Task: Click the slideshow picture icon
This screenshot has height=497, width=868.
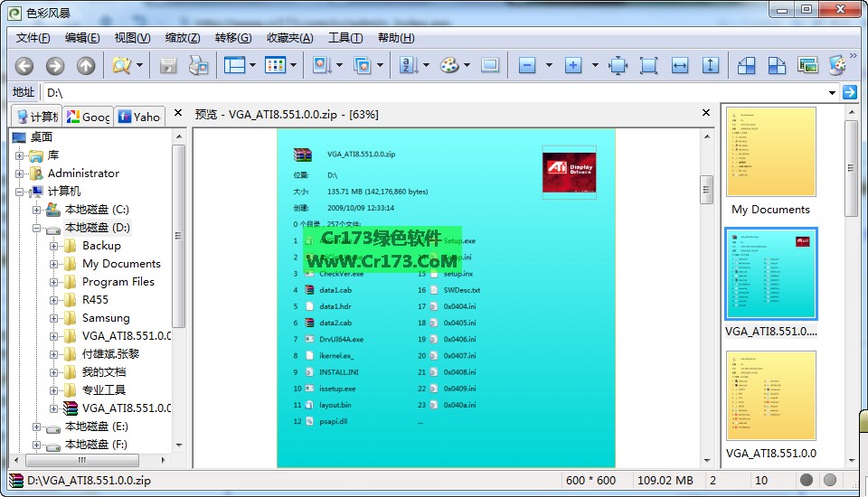Action: tap(807, 65)
